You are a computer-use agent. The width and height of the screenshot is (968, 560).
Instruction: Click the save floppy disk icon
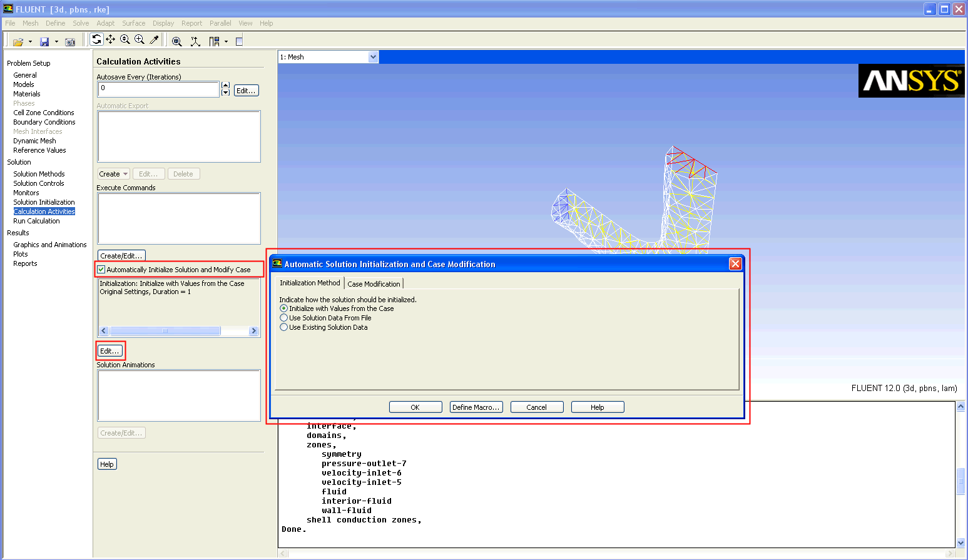[44, 42]
